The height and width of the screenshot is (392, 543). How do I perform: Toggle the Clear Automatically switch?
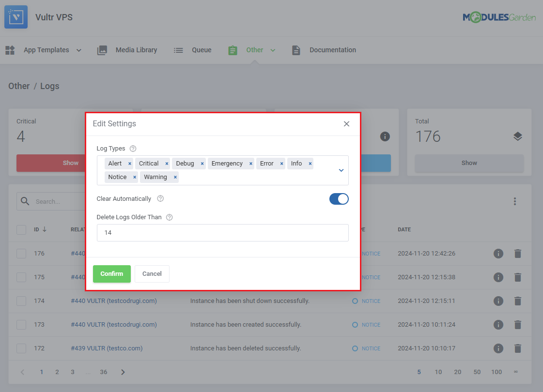pos(339,199)
